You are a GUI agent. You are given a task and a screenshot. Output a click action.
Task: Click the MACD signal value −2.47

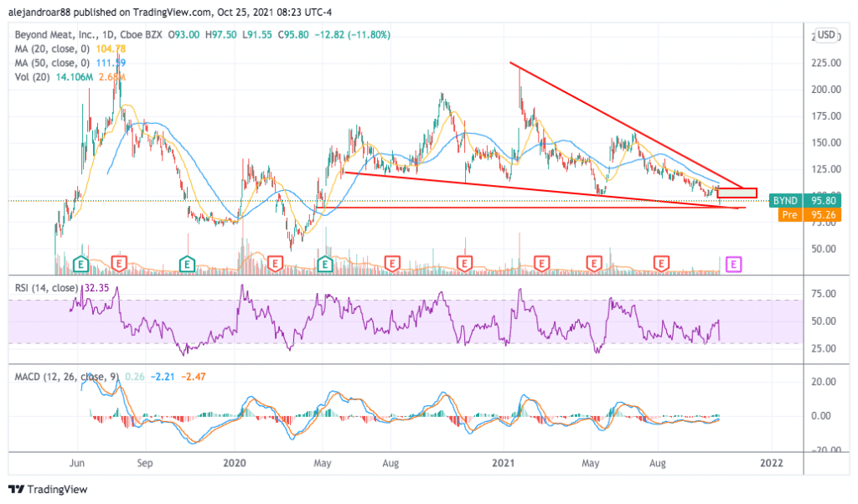click(x=194, y=377)
